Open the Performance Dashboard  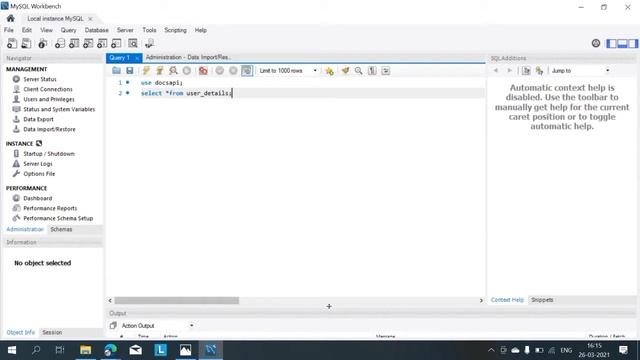tap(38, 198)
